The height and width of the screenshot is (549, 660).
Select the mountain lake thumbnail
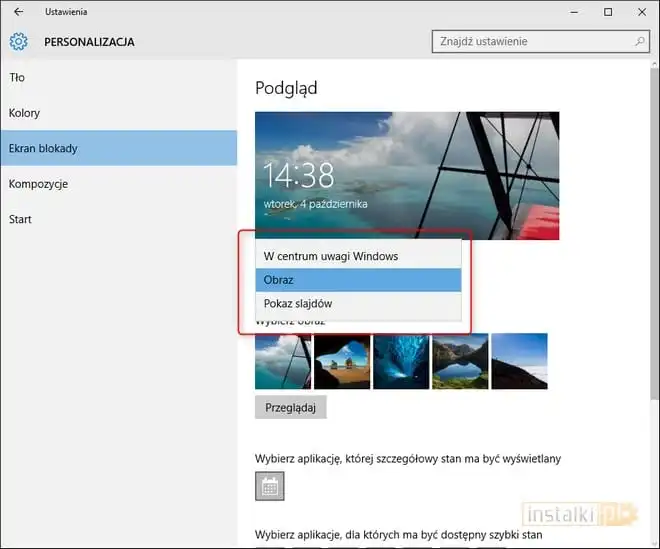click(x=460, y=361)
